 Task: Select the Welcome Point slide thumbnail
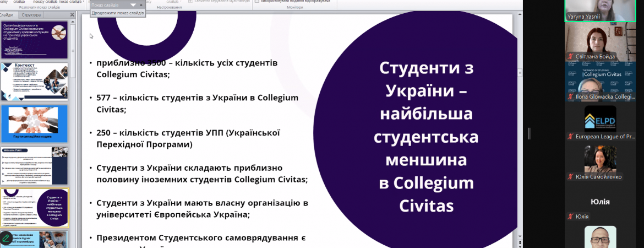34,166
